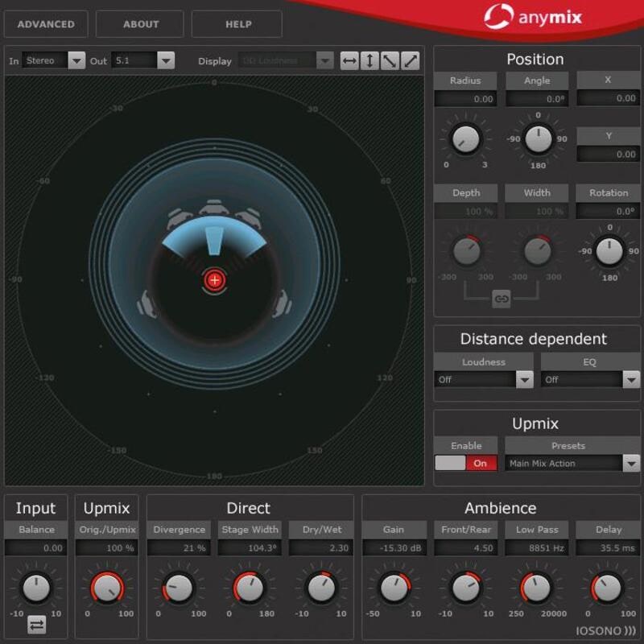Click the red source position marker
This screenshot has width=644, height=644.
click(x=214, y=280)
